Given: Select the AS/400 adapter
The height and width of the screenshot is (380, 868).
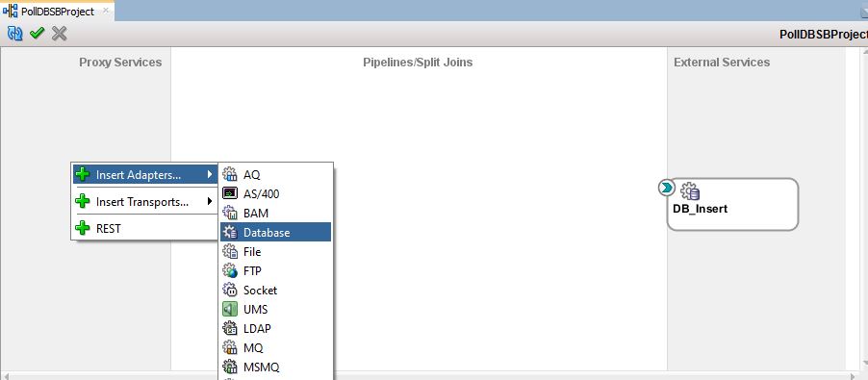Looking at the screenshot, I should 275,193.
